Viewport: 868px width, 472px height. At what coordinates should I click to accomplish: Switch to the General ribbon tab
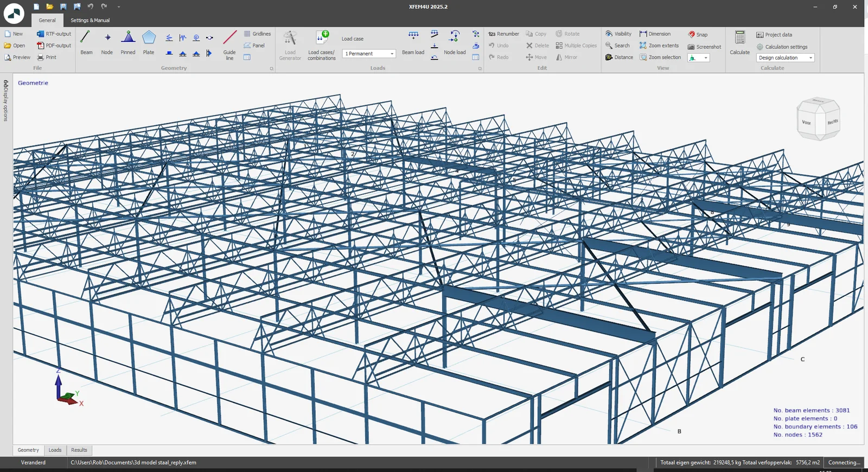[47, 20]
